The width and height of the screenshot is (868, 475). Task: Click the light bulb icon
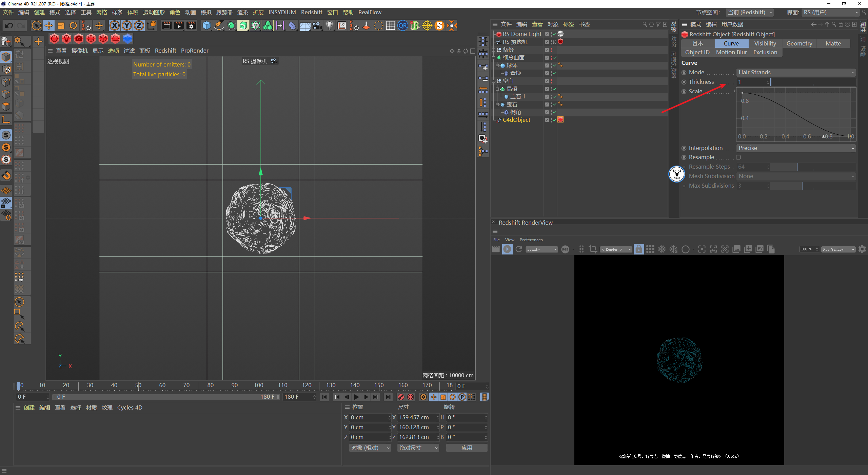(329, 25)
